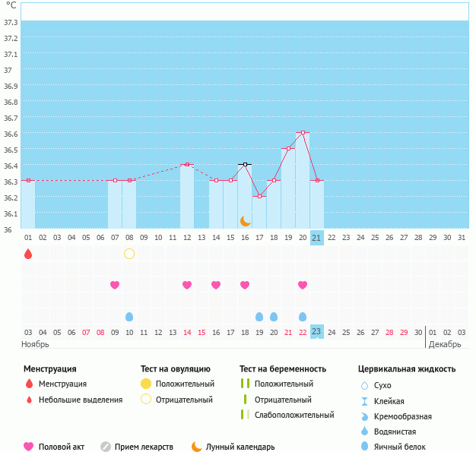Click the Лунный календарь legend moon icon
This screenshot has height=452, width=476.
point(197,447)
